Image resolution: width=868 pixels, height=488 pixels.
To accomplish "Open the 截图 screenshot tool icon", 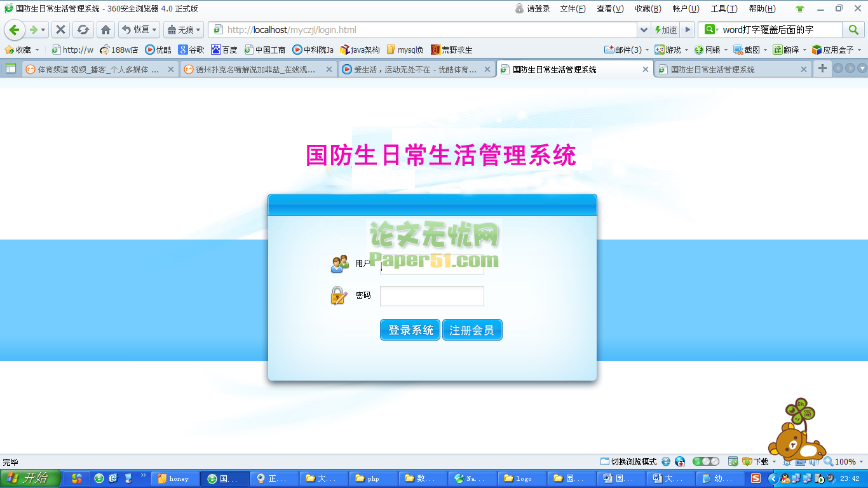I will [x=747, y=50].
